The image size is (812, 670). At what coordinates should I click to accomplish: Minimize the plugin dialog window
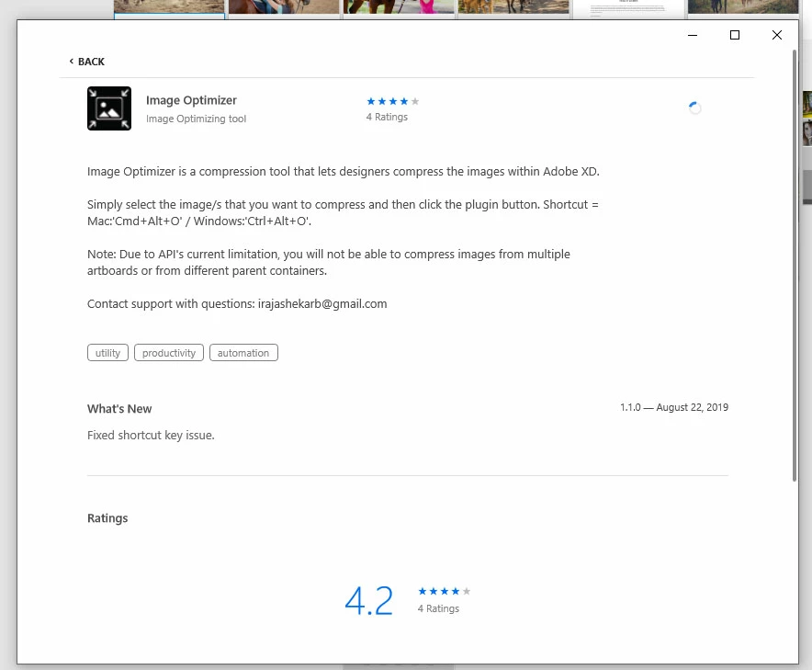click(693, 35)
